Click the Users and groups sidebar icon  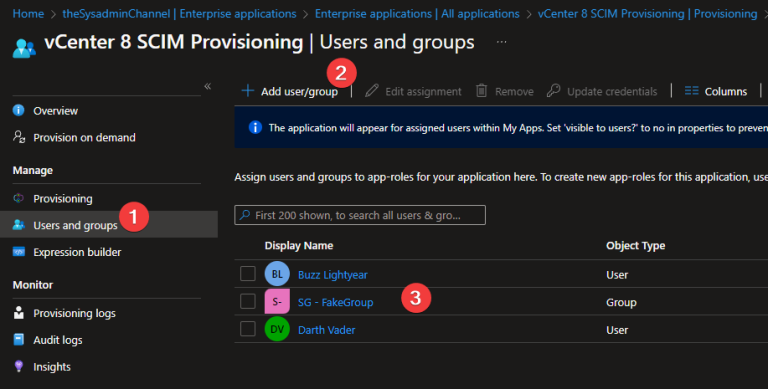pyautogui.click(x=19, y=225)
